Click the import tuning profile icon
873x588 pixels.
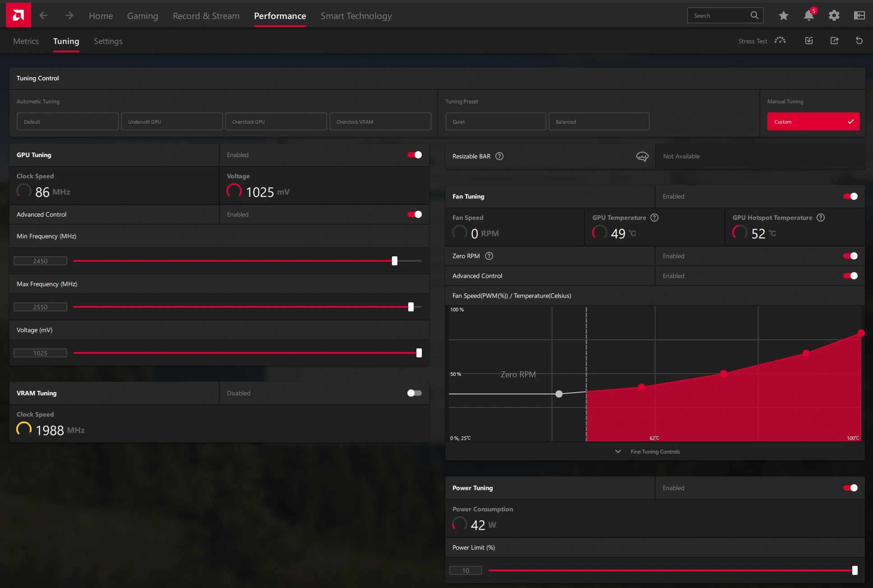tap(809, 41)
